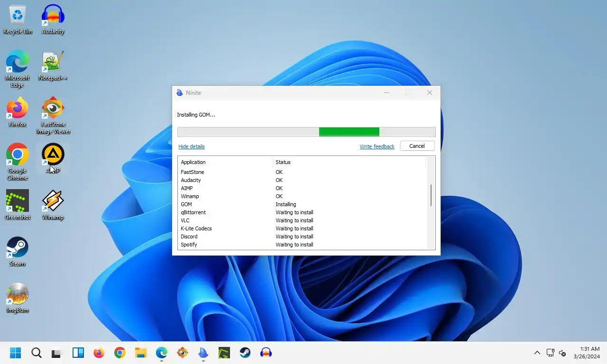The width and height of the screenshot is (607, 364).
Task: Open the Recycle Bin desktop icon
Action: click(18, 19)
